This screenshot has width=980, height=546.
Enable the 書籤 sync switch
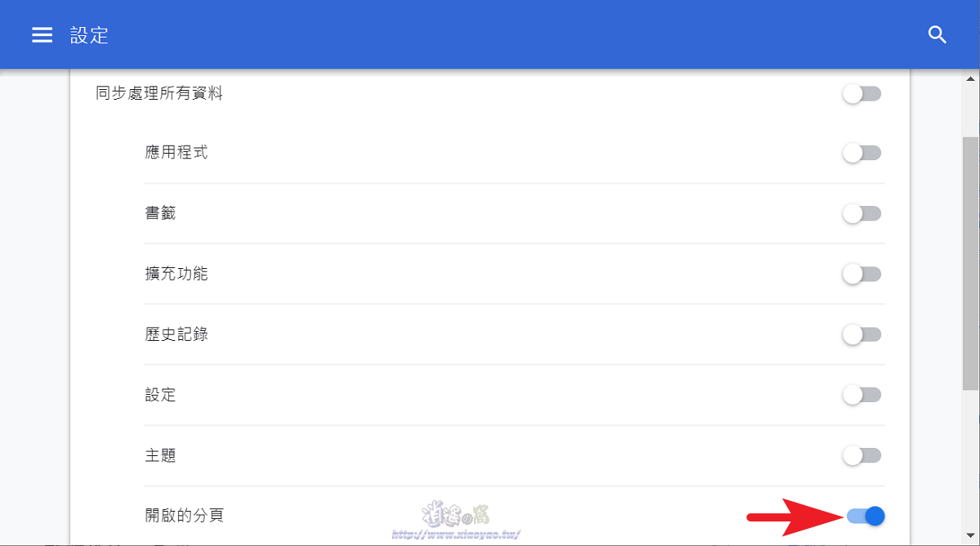(862, 213)
